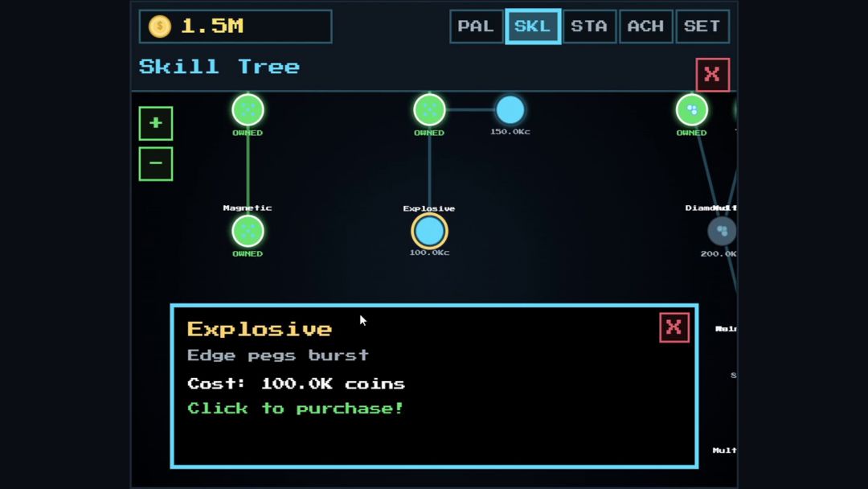
Task: Click the owned node above Explosive
Action: point(429,109)
